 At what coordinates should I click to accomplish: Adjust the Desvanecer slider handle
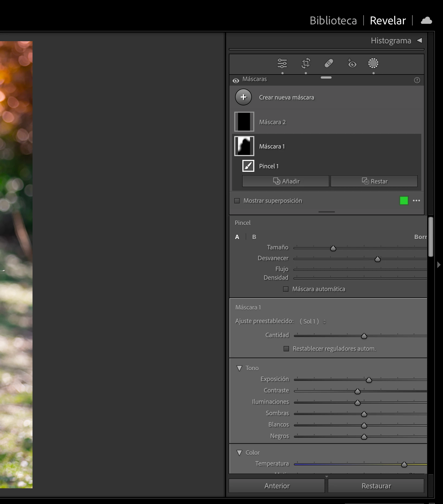[378, 259]
